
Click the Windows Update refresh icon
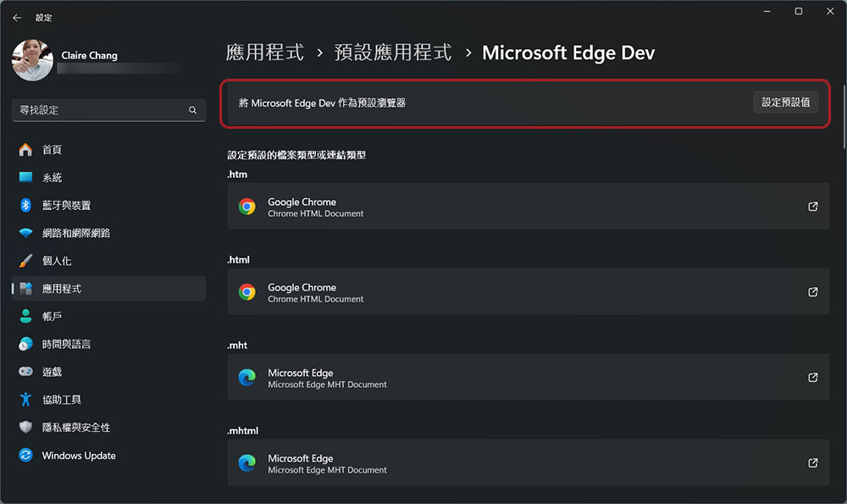click(25, 456)
